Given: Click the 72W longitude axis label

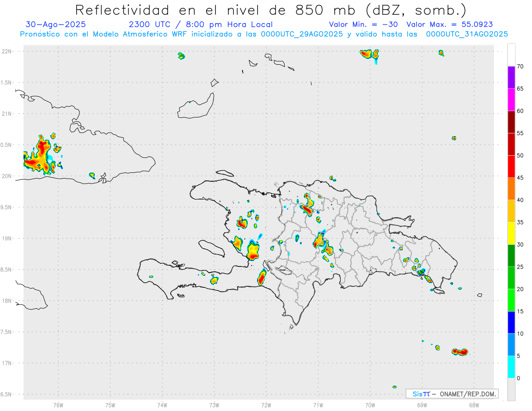Looking at the screenshot, I should pos(266,405).
